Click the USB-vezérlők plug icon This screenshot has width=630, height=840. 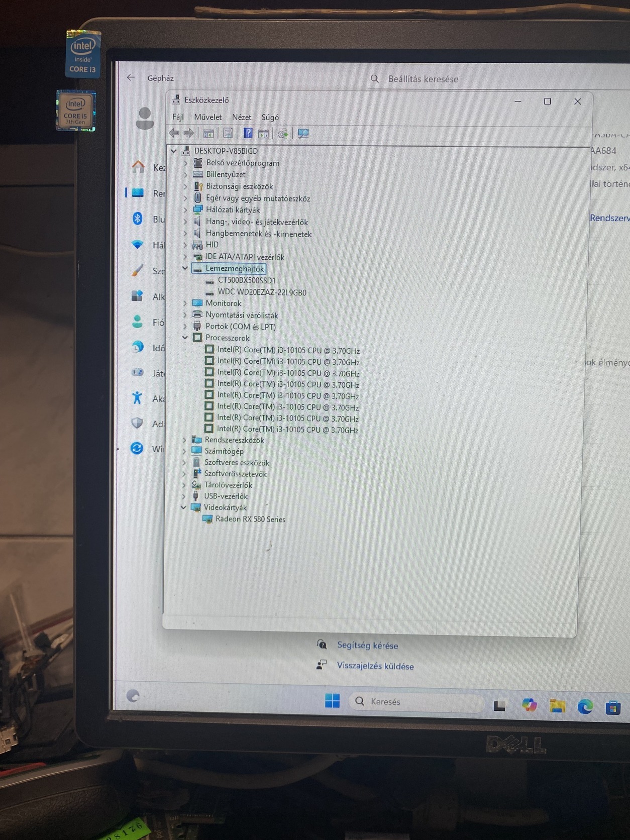[196, 496]
